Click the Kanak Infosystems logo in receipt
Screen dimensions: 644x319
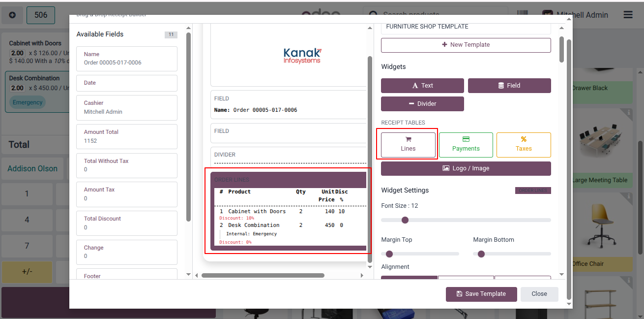tap(302, 56)
